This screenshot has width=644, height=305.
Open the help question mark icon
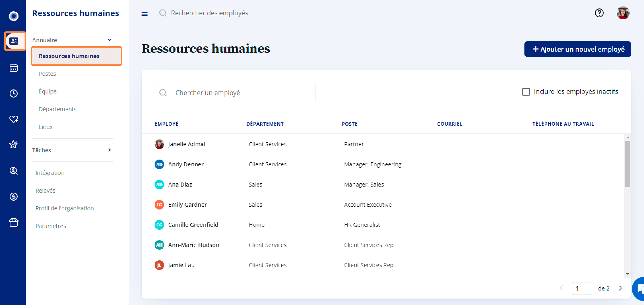click(x=599, y=13)
